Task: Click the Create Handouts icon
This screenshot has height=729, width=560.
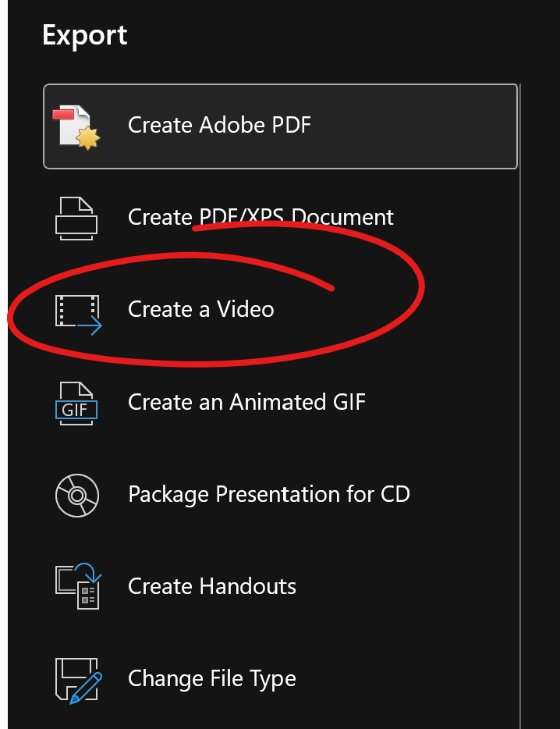Action: pos(78,586)
